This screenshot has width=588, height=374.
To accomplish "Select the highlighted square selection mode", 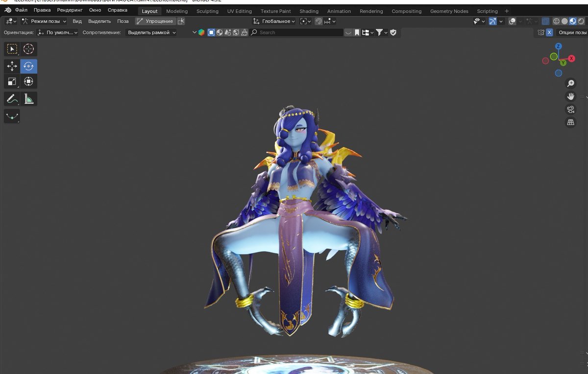I will tap(211, 32).
